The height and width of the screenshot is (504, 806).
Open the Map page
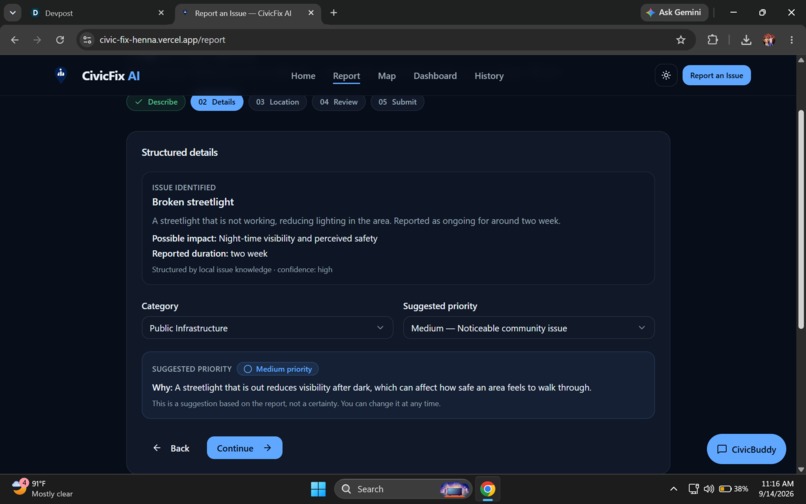point(387,76)
